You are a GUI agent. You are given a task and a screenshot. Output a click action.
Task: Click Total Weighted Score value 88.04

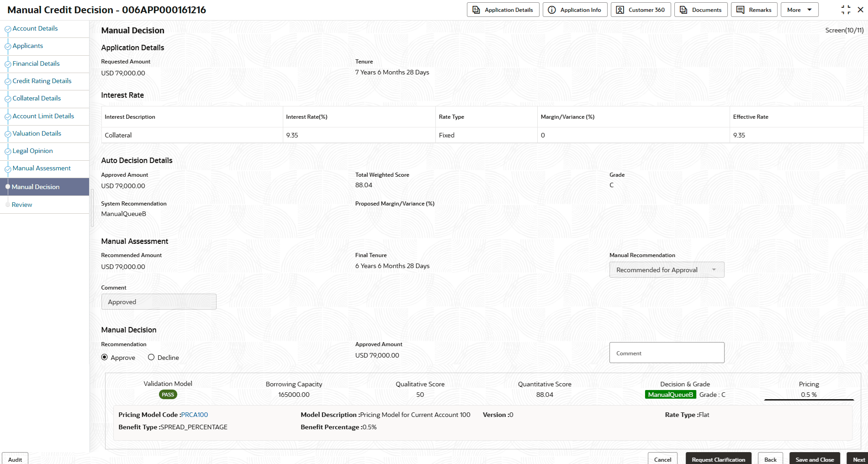(x=364, y=185)
